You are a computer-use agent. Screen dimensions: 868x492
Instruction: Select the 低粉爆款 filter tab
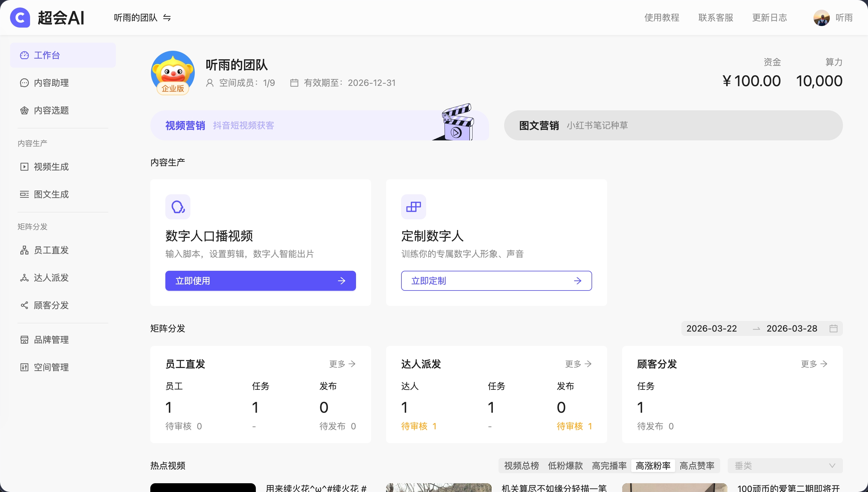point(565,466)
